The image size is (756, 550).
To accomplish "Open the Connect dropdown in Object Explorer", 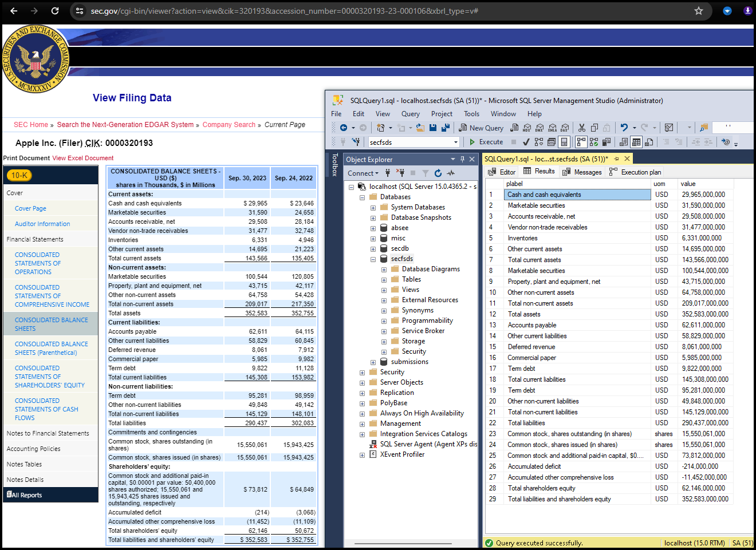I will [363, 173].
